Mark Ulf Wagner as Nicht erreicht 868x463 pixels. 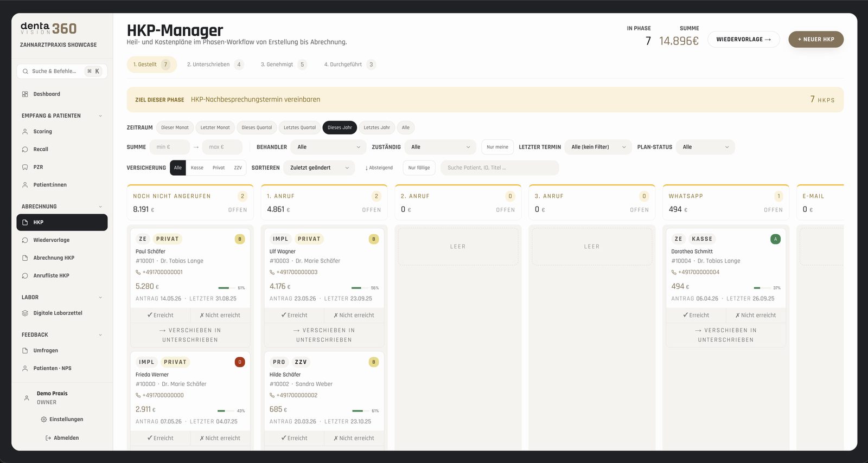click(354, 316)
